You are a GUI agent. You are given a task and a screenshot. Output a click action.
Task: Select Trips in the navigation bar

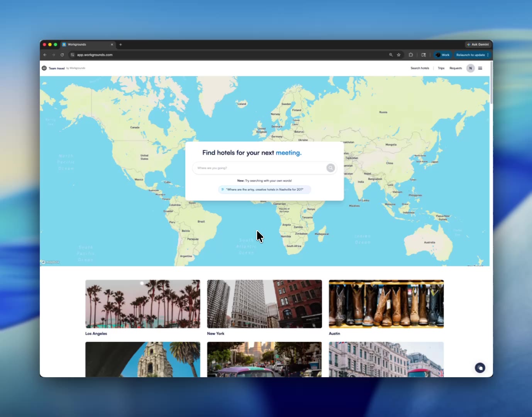(441, 68)
